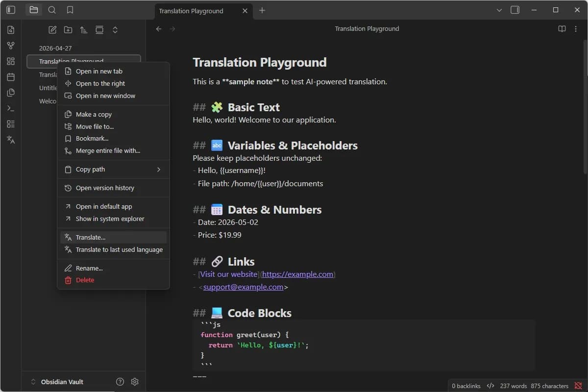
Task: Choose Translate to last used language
Action: [113, 250]
